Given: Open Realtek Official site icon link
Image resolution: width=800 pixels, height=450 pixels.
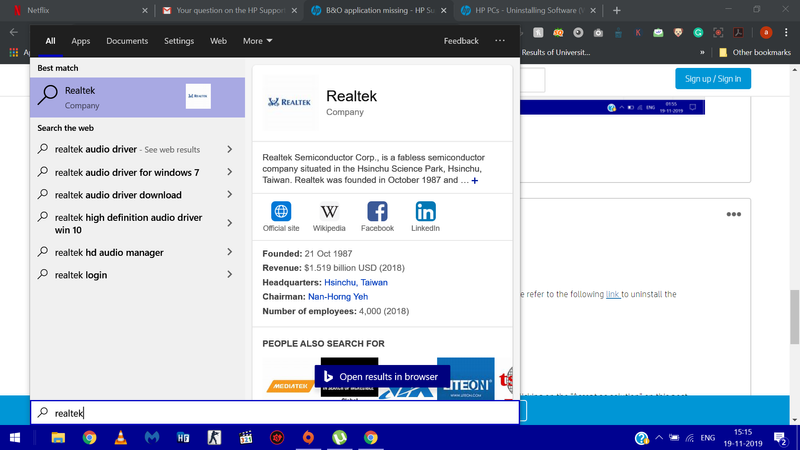Looking at the screenshot, I should coord(281,212).
